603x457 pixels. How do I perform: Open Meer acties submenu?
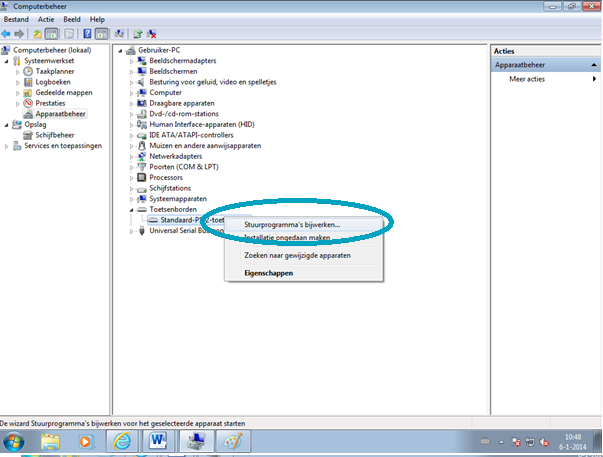(x=546, y=79)
